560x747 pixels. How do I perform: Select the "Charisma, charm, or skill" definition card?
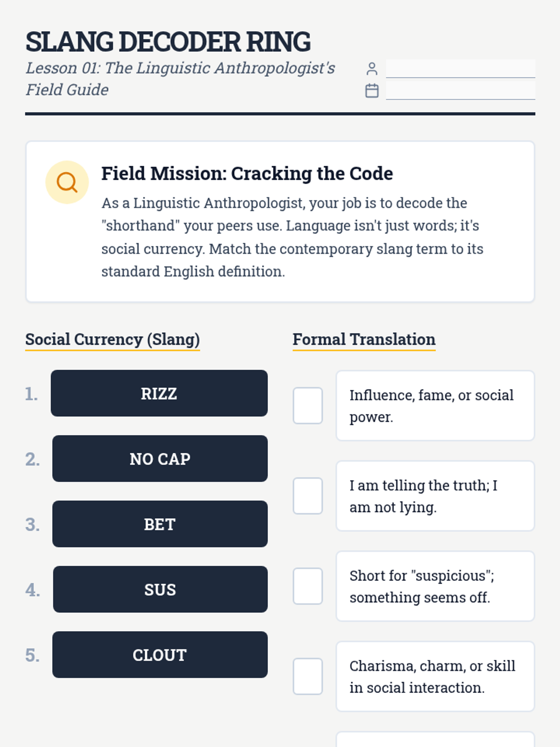coord(435,676)
